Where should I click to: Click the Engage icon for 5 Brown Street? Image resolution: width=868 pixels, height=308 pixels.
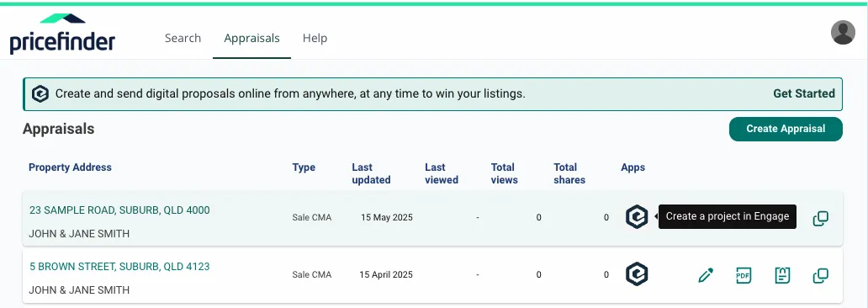point(637,274)
